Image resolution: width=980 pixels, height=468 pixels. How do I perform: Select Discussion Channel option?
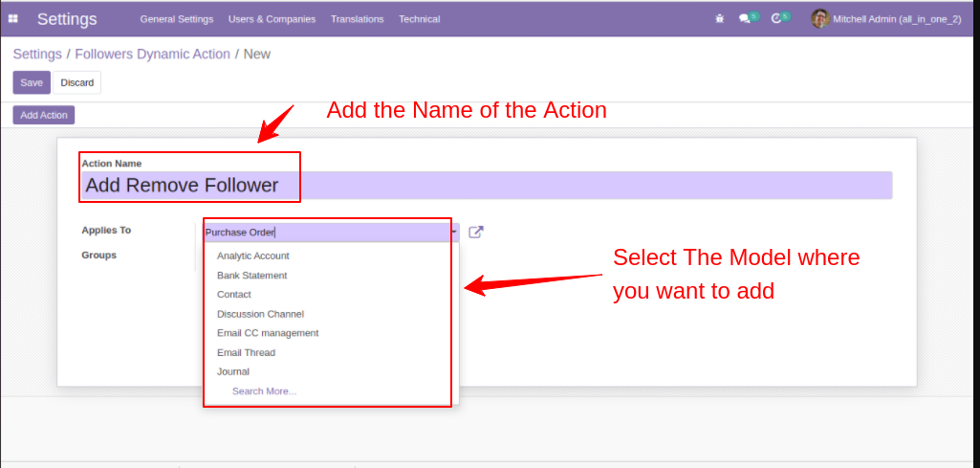pyautogui.click(x=261, y=314)
